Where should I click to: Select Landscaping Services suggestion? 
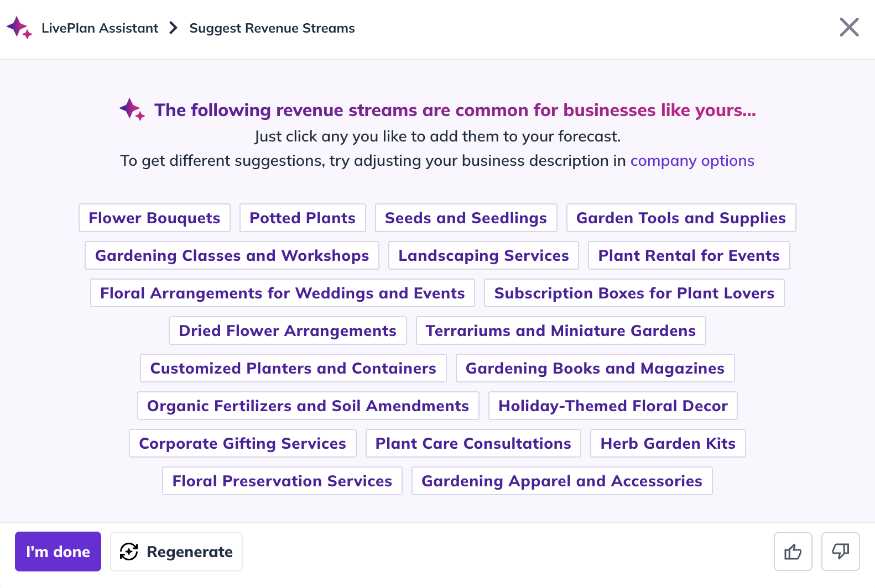[x=483, y=255]
